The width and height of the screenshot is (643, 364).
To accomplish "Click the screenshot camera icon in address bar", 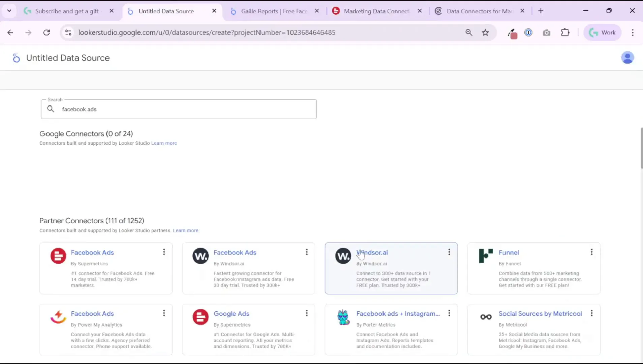I will click(x=547, y=32).
